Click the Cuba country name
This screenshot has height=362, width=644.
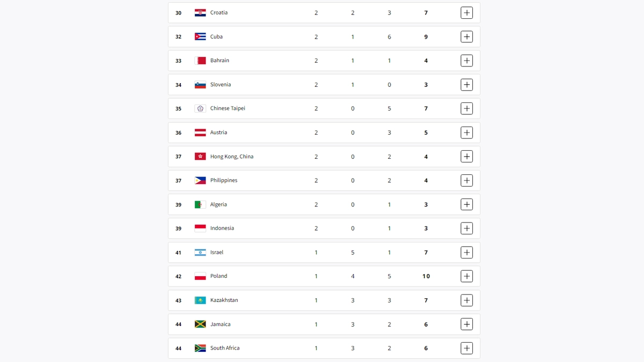click(x=216, y=36)
